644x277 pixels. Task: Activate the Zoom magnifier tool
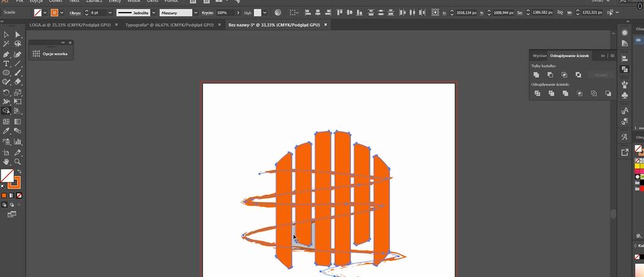point(18,162)
